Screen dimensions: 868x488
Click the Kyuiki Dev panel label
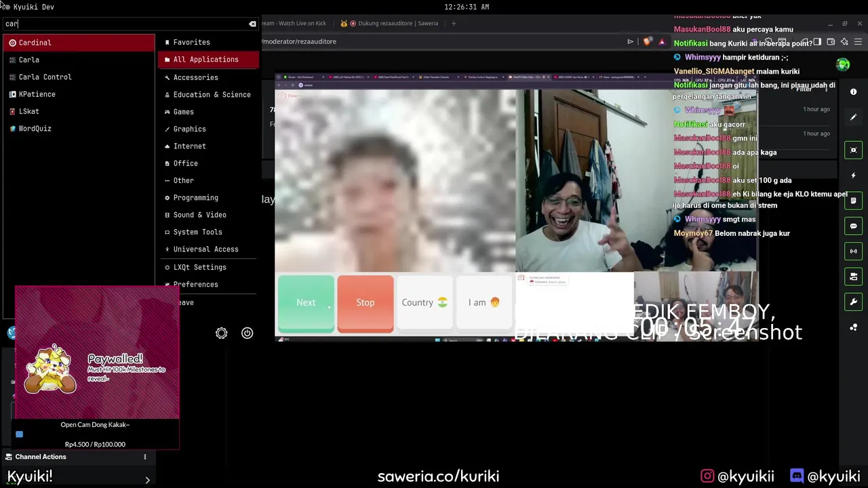pyautogui.click(x=33, y=7)
